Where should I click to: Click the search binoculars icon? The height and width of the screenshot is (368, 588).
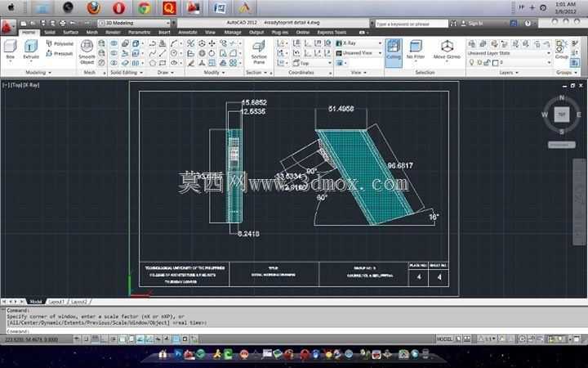click(x=453, y=23)
